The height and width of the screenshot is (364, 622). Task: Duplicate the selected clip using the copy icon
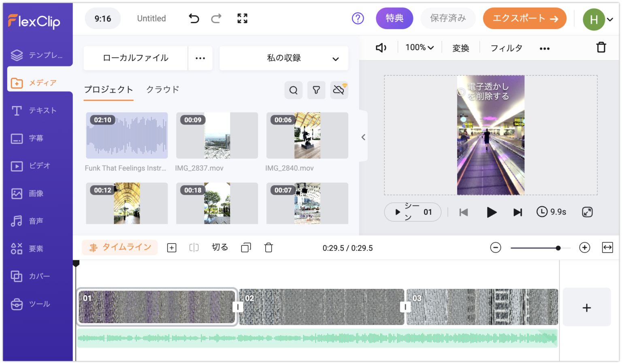(x=245, y=247)
